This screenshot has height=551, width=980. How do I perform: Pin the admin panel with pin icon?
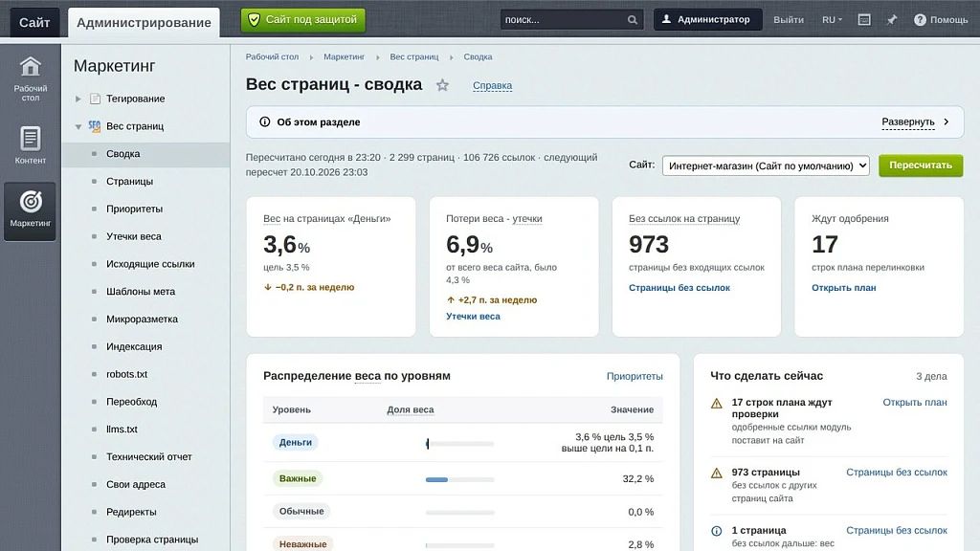click(x=892, y=20)
